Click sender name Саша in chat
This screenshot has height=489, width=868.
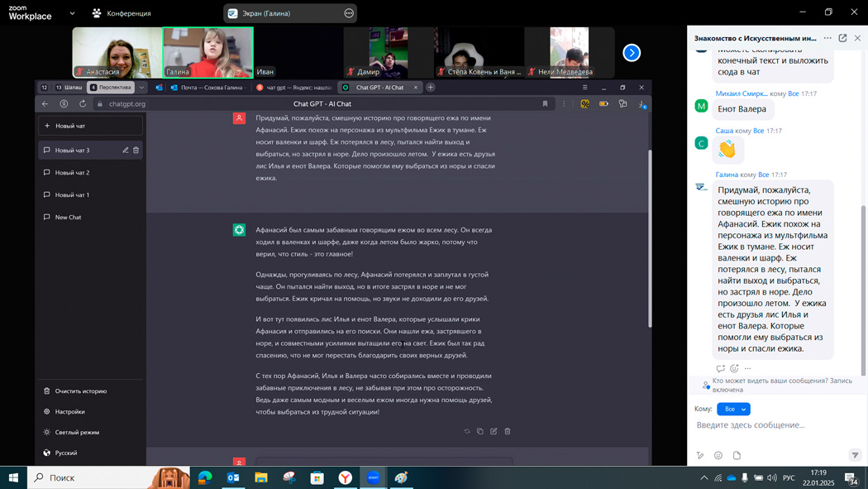pyautogui.click(x=724, y=131)
